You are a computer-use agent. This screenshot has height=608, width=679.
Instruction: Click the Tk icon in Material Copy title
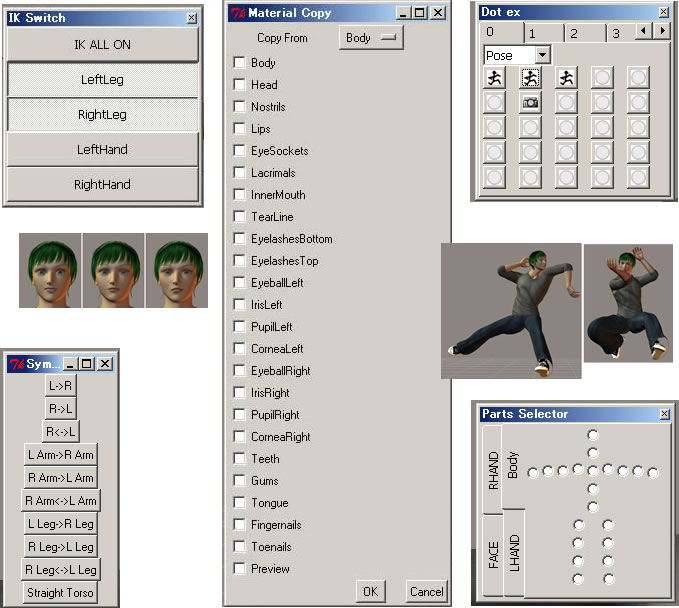tap(238, 13)
